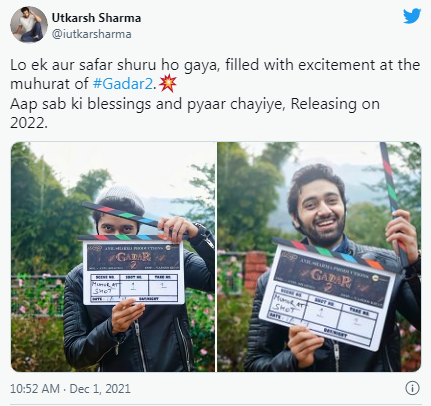Click the Gadar 2 clapperboard in left photo
431x406 pixels.
[x=133, y=271]
